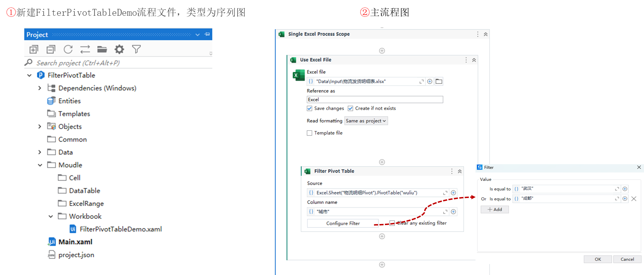Enable the Template file checkbox
The width and height of the screenshot is (644, 275).
pyautogui.click(x=310, y=133)
